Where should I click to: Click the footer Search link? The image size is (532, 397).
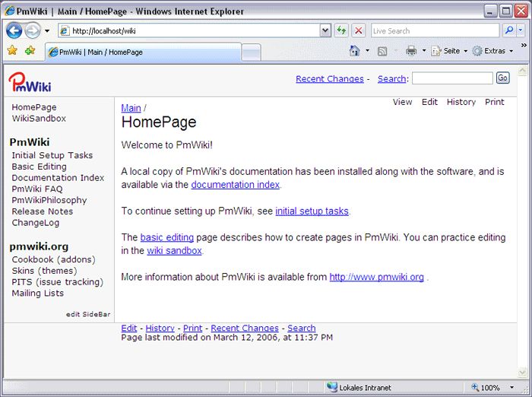(302, 328)
